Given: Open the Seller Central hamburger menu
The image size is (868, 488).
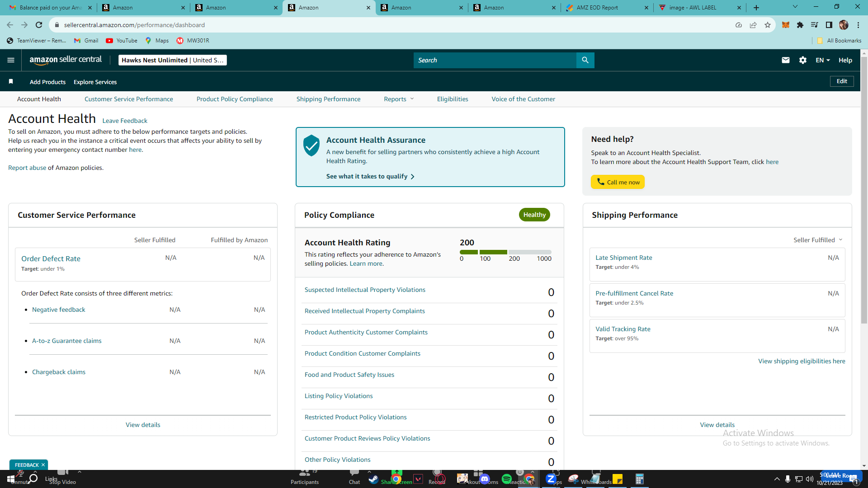Looking at the screenshot, I should 11,60.
